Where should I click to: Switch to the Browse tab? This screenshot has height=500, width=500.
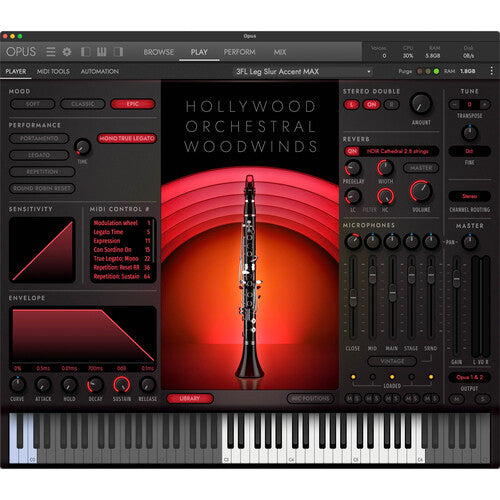(x=159, y=52)
